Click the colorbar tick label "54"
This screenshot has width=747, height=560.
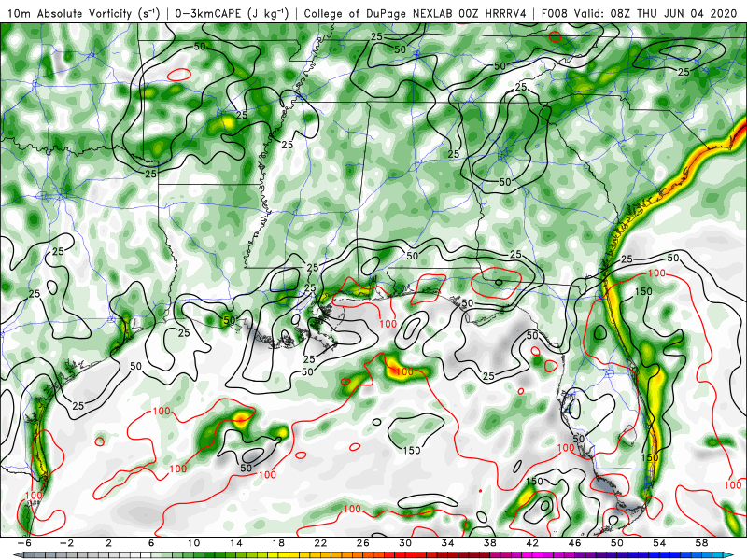[x=659, y=543]
